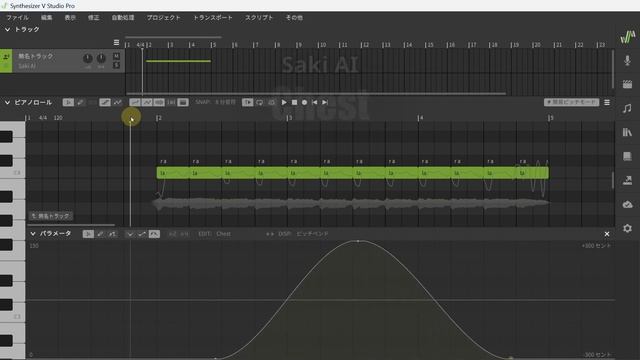Jump to end with forward button

coord(325,102)
